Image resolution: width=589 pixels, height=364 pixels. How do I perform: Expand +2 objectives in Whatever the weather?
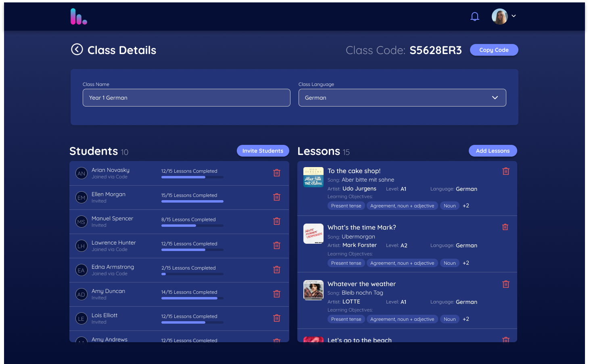click(x=466, y=319)
